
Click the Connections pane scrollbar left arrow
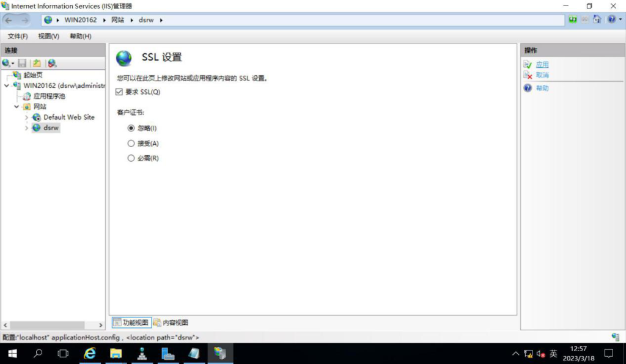pos(5,326)
